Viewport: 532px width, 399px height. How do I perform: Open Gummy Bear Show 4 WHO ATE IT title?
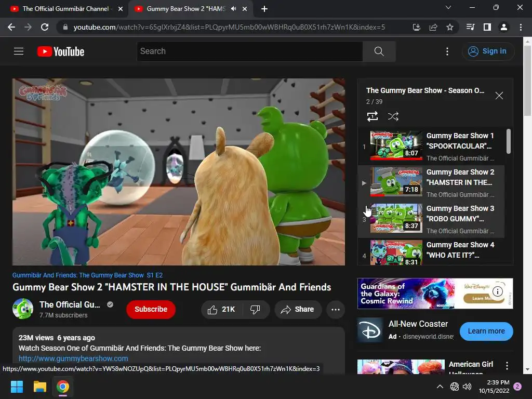[460, 250]
